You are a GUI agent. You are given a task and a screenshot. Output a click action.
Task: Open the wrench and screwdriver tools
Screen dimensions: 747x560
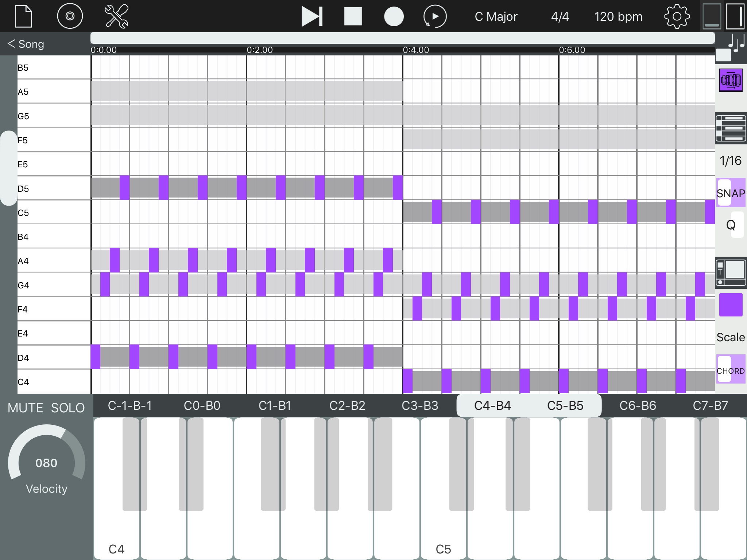[116, 16]
